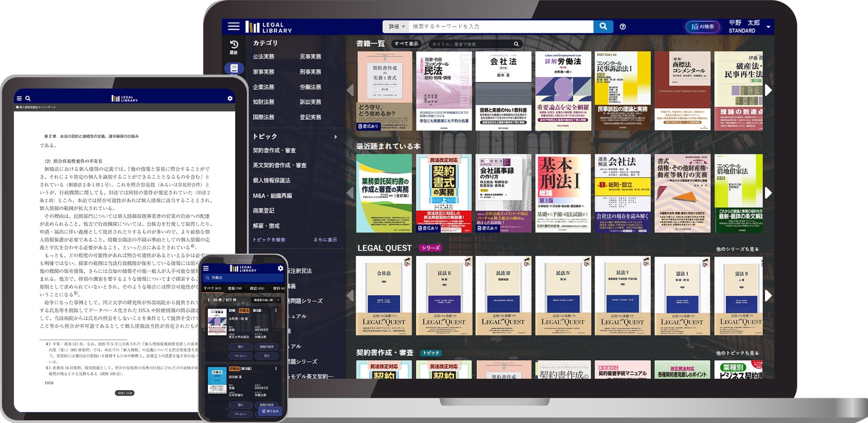Screen dimensions: 868x423
Task: Switch to the 雑誌 (201) tab on phone
Action: coord(257,288)
